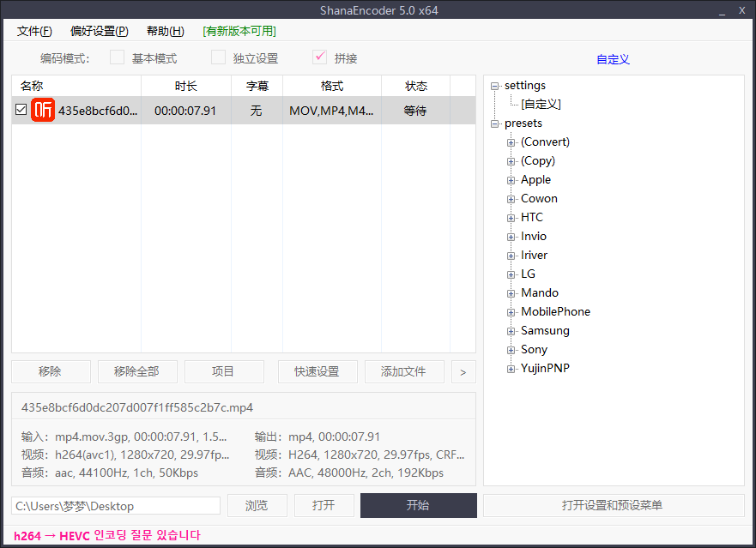Expand the Samsung preset group
The image size is (756, 548).
[x=511, y=331]
